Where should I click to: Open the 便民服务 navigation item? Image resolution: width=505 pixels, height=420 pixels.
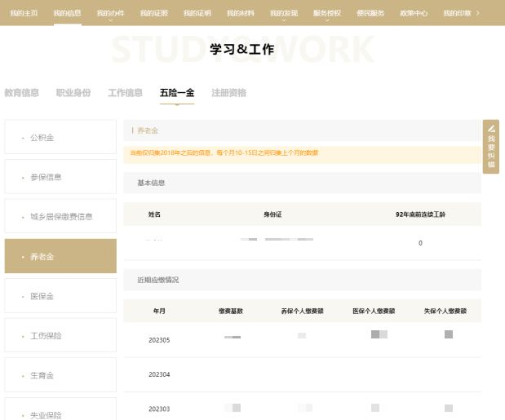click(370, 13)
